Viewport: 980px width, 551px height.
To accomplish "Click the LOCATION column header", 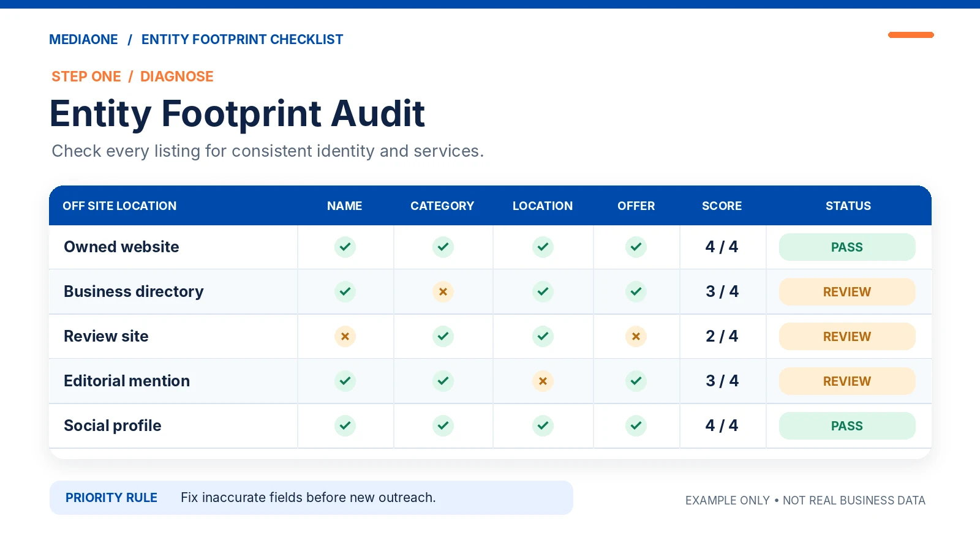I will pos(543,206).
